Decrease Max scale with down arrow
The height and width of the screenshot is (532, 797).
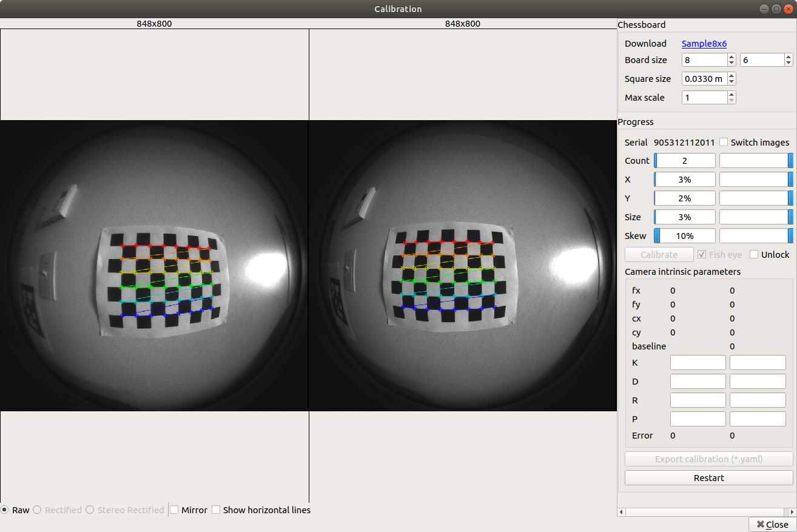click(731, 101)
